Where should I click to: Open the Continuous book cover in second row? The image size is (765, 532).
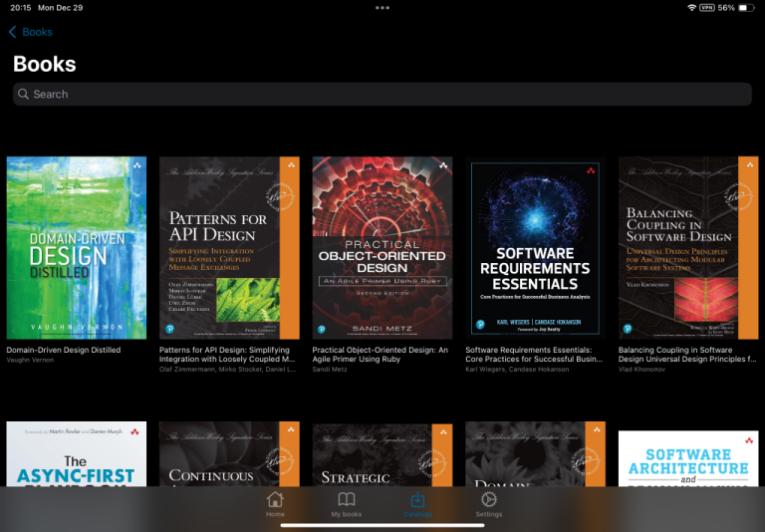(x=229, y=454)
